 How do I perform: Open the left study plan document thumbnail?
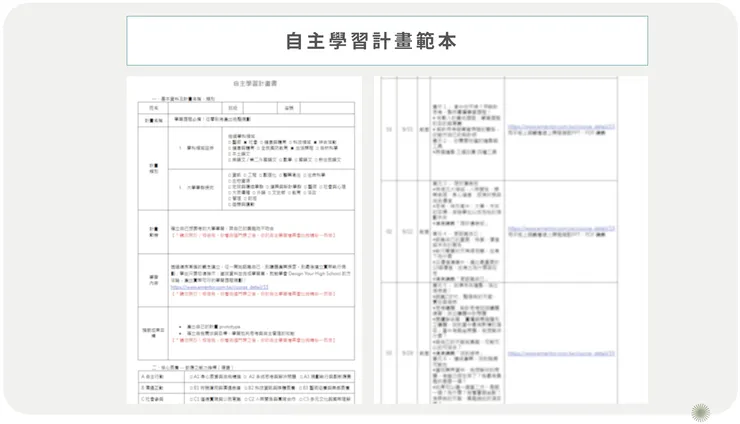coord(244,240)
